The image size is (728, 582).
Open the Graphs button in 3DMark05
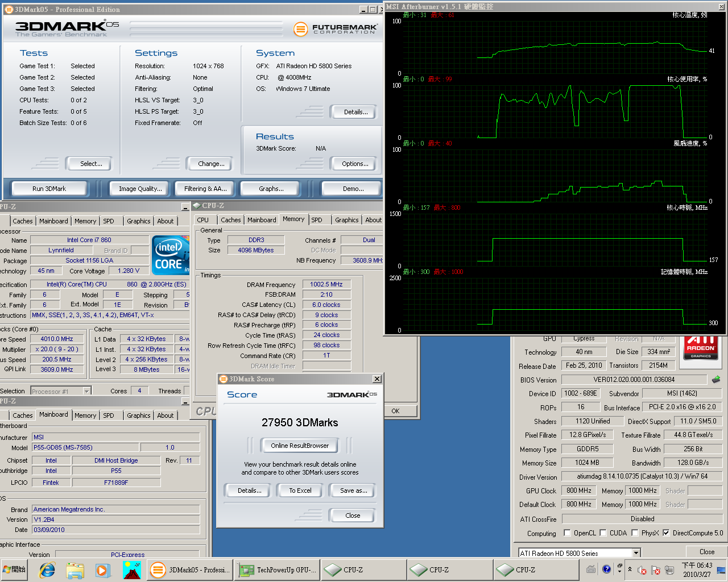click(x=271, y=189)
